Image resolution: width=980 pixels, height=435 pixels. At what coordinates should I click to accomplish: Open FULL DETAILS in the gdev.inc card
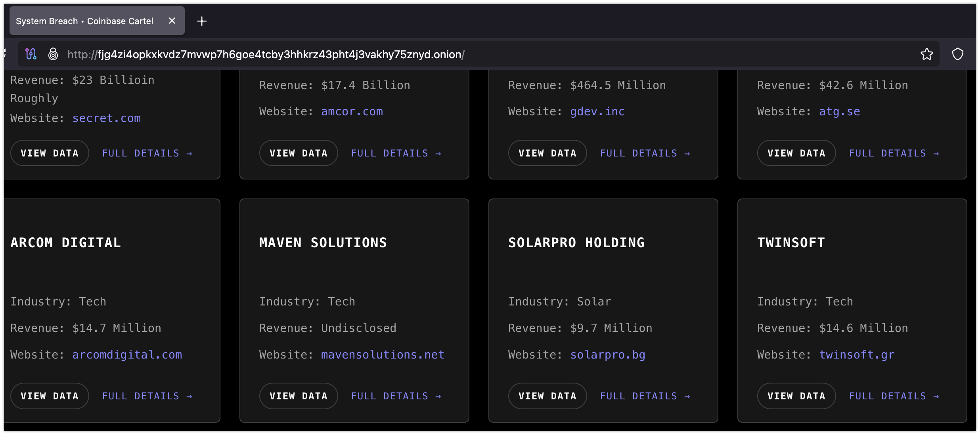[645, 153]
